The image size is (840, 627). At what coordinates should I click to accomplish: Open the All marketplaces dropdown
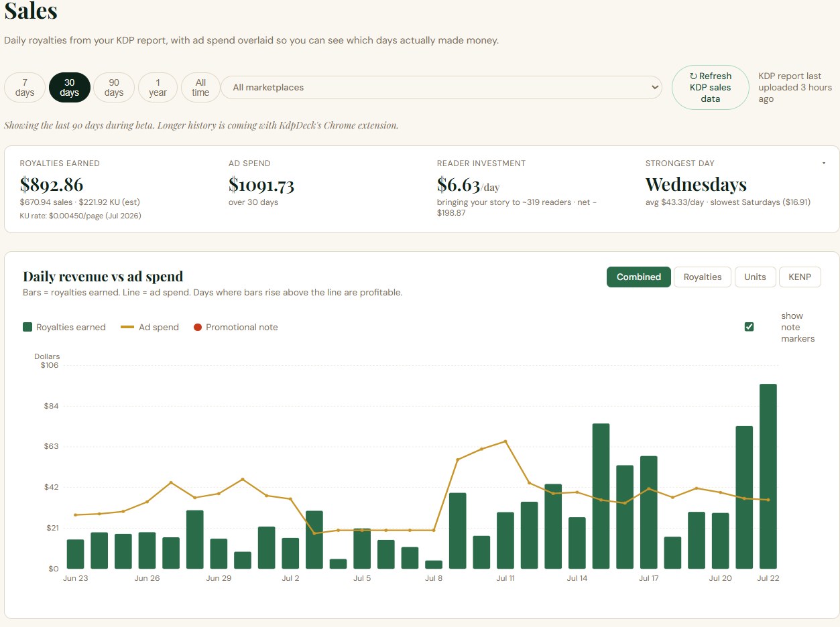441,88
